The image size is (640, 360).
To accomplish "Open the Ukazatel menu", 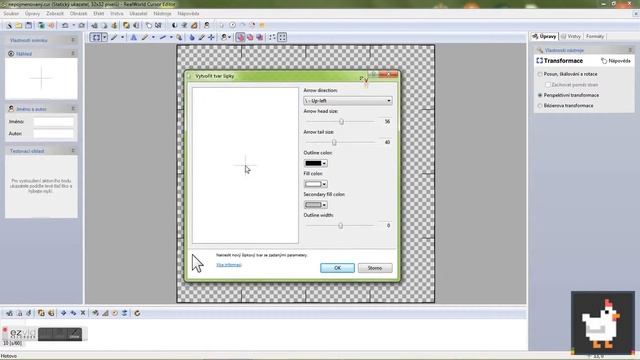I will pyautogui.click(x=138, y=13).
